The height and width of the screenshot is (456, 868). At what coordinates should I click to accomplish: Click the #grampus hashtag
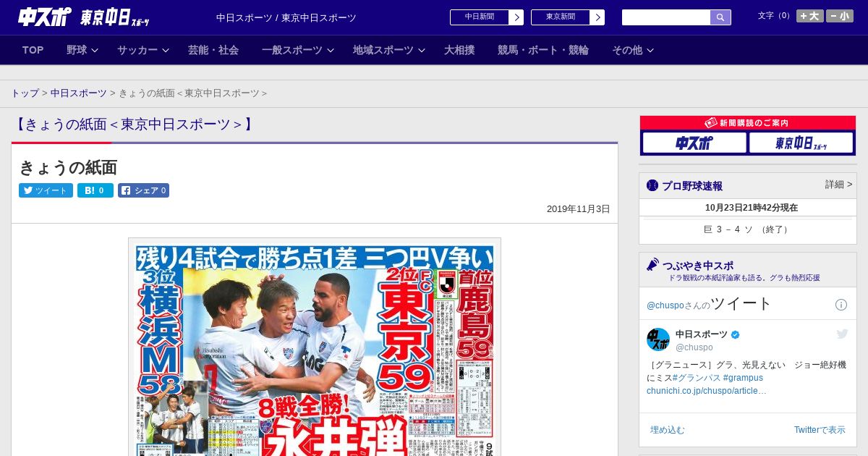(743, 378)
